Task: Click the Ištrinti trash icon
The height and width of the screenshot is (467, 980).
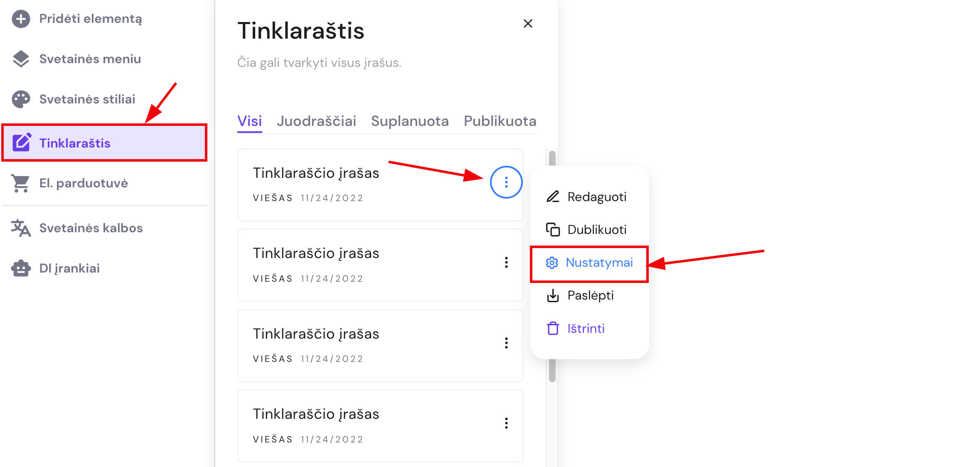Action: pos(552,328)
